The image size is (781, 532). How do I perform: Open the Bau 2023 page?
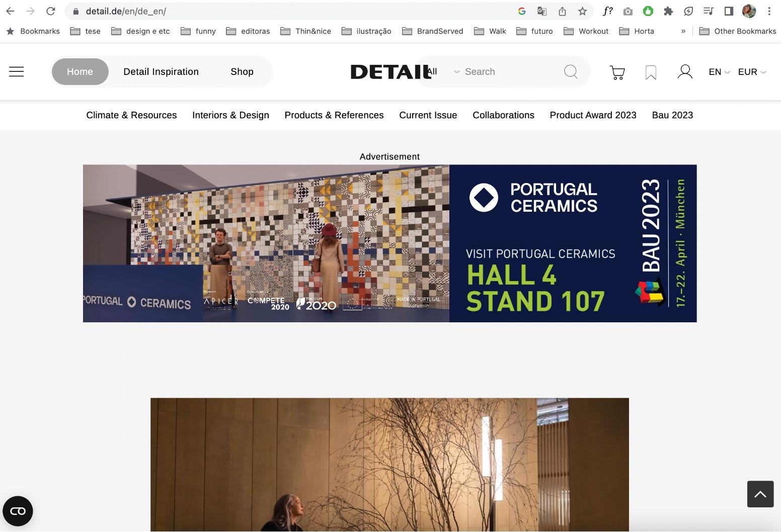click(672, 115)
